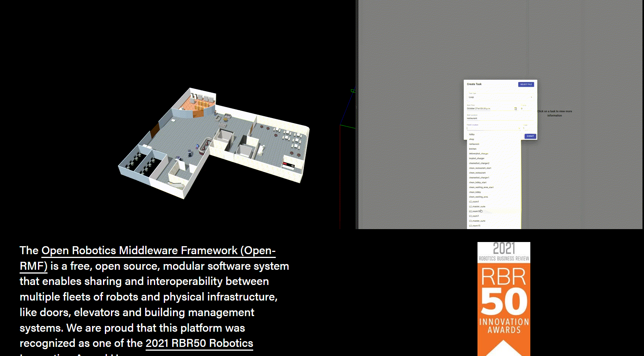Viewport: 644px width, 356px height.
Task: Clear the Finish Location field with the X icon
Action: (520, 128)
